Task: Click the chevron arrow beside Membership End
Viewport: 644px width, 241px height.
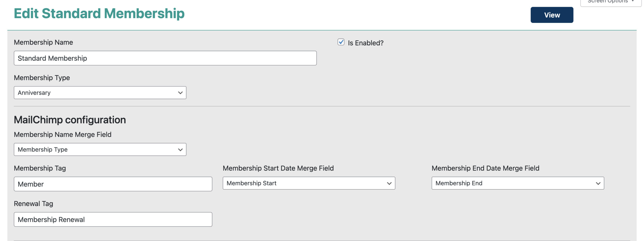Action: pos(598,183)
